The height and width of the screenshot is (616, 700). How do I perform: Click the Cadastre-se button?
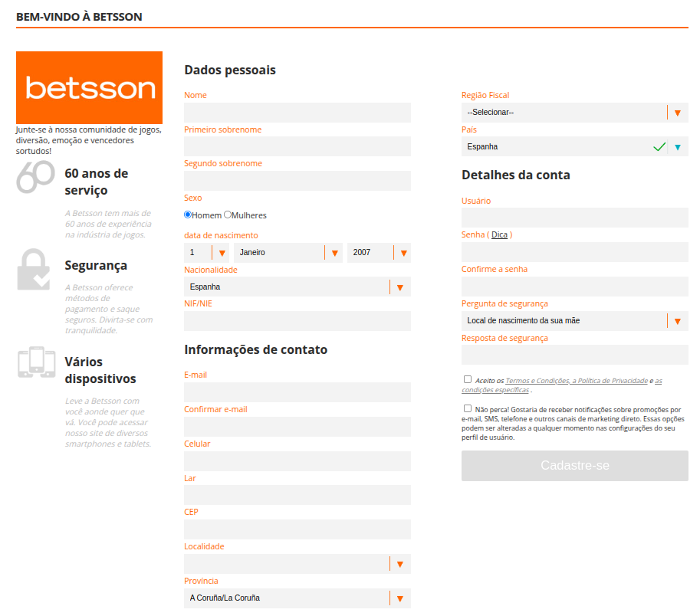(x=574, y=466)
